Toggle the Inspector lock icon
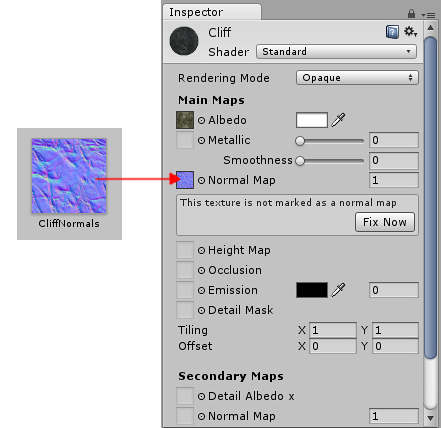The width and height of the screenshot is (441, 428). pos(411,14)
